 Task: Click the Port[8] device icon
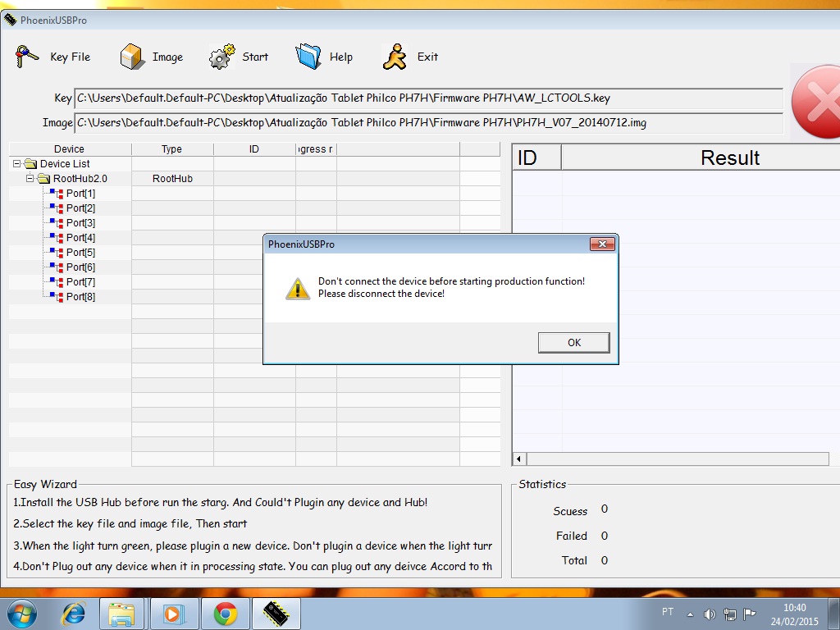[x=57, y=296]
